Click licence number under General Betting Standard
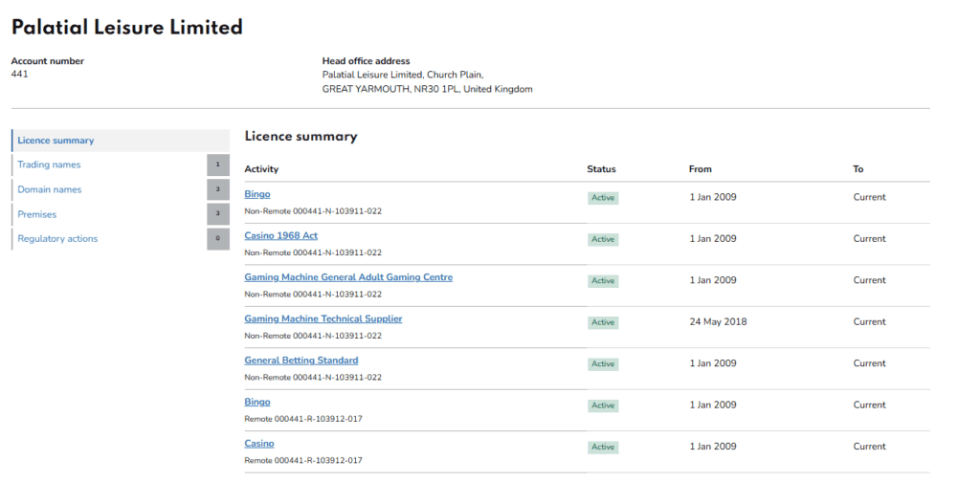The width and height of the screenshot is (980, 482). point(313,377)
